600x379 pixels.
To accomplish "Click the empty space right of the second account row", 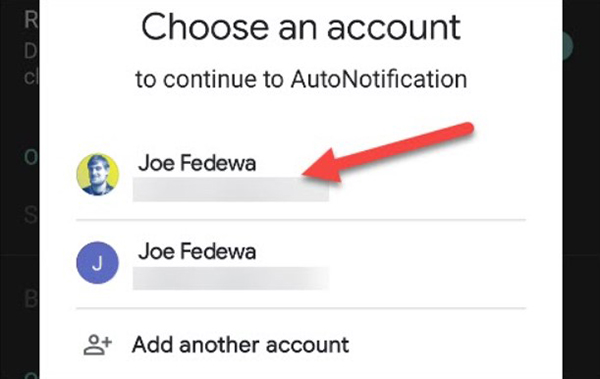I will point(427,263).
